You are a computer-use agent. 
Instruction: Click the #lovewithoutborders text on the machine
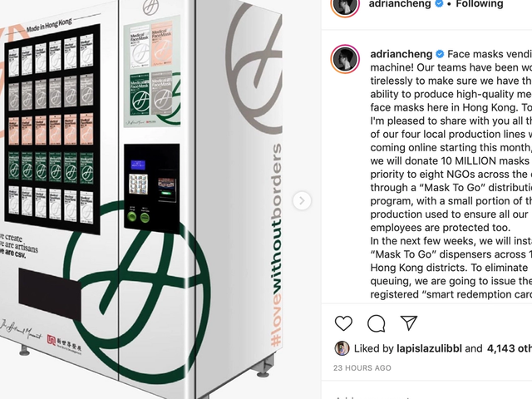[276, 245]
